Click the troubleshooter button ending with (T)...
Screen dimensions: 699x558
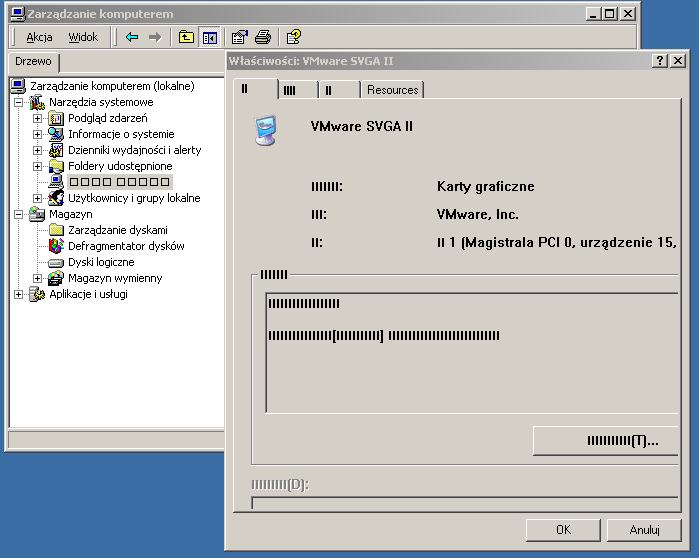coord(605,441)
